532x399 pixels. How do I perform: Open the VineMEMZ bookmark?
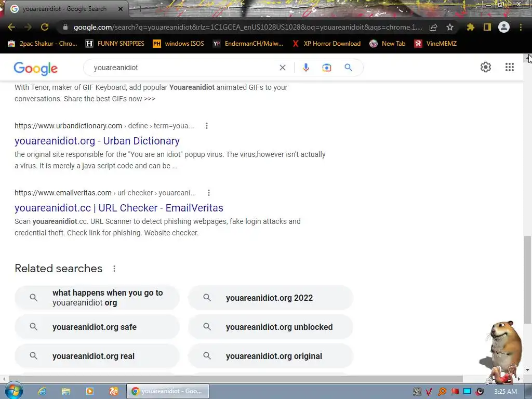click(x=435, y=44)
